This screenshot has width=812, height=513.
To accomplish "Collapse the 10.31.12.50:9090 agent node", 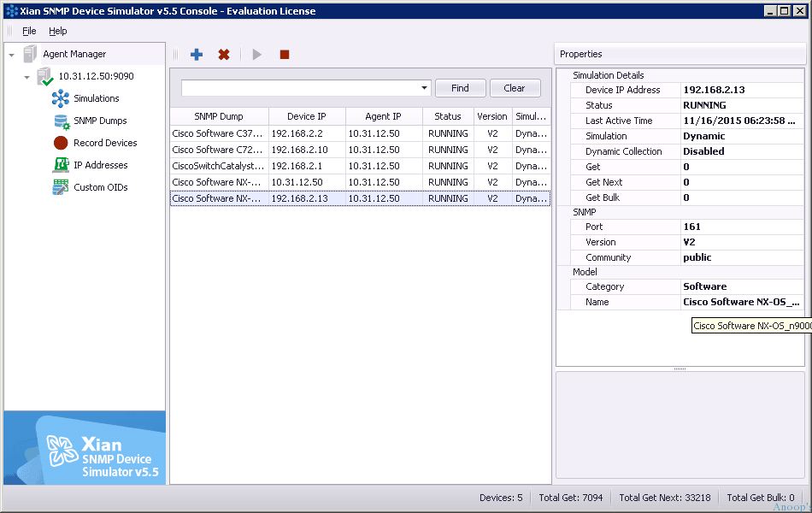I will click(x=27, y=77).
